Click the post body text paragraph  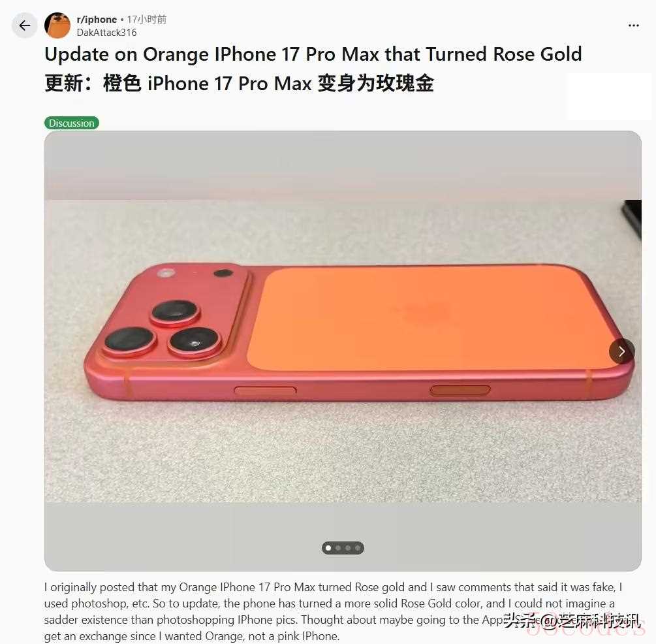(x=335, y=611)
